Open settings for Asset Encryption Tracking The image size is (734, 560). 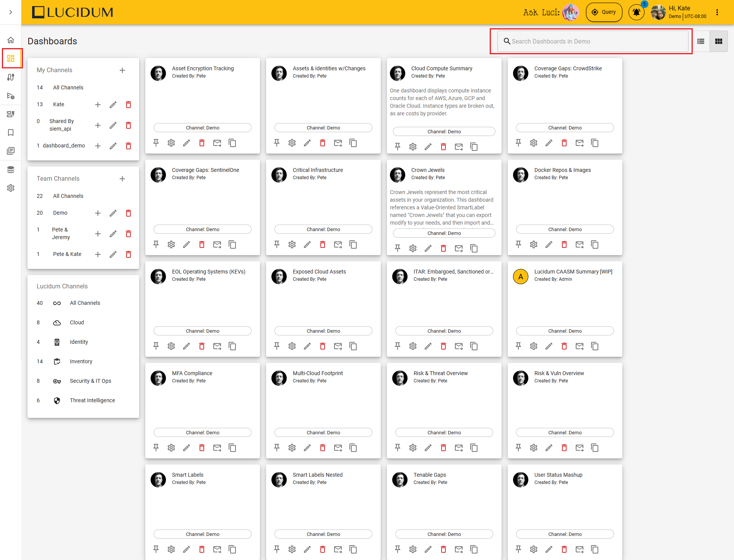171,143
